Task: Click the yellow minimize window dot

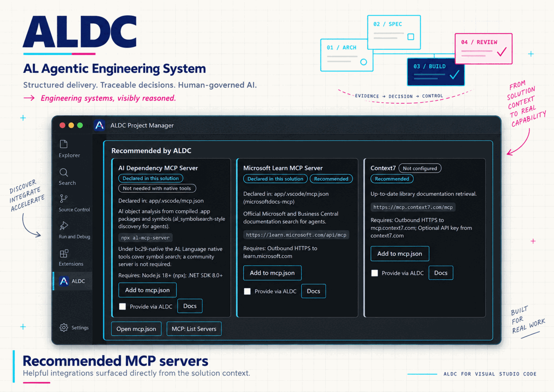Action: (x=71, y=125)
